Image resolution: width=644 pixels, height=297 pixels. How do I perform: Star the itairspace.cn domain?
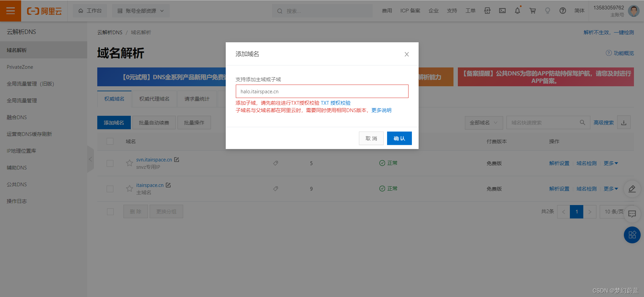(x=129, y=189)
